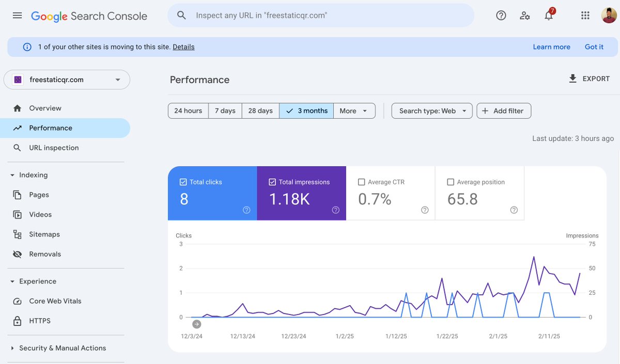Click the Add filter button

[504, 111]
